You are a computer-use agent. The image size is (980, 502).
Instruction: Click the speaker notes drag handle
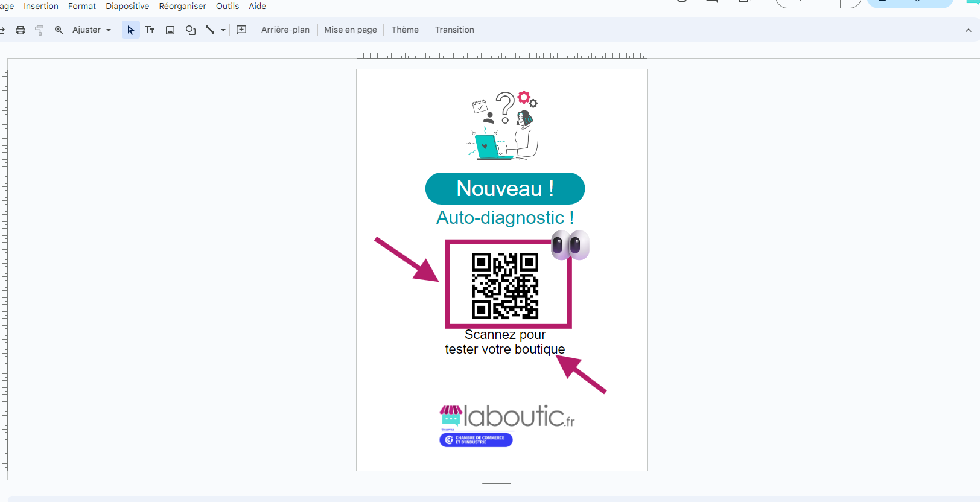click(497, 483)
